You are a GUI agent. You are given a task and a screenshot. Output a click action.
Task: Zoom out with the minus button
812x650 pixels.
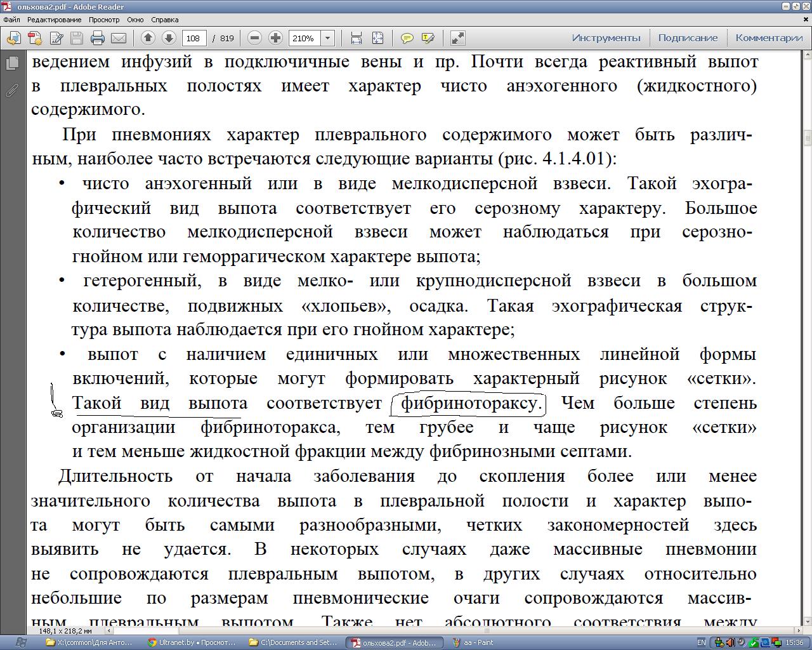[254, 38]
